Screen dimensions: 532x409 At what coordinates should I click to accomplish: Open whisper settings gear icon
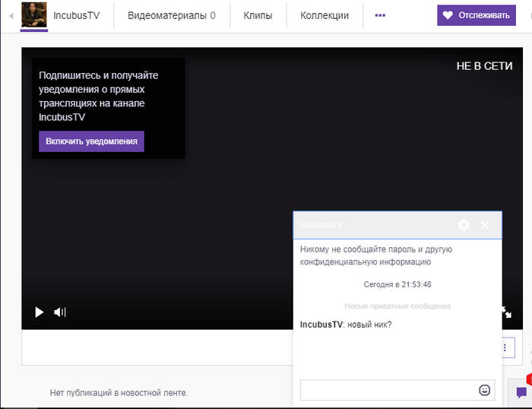click(464, 225)
